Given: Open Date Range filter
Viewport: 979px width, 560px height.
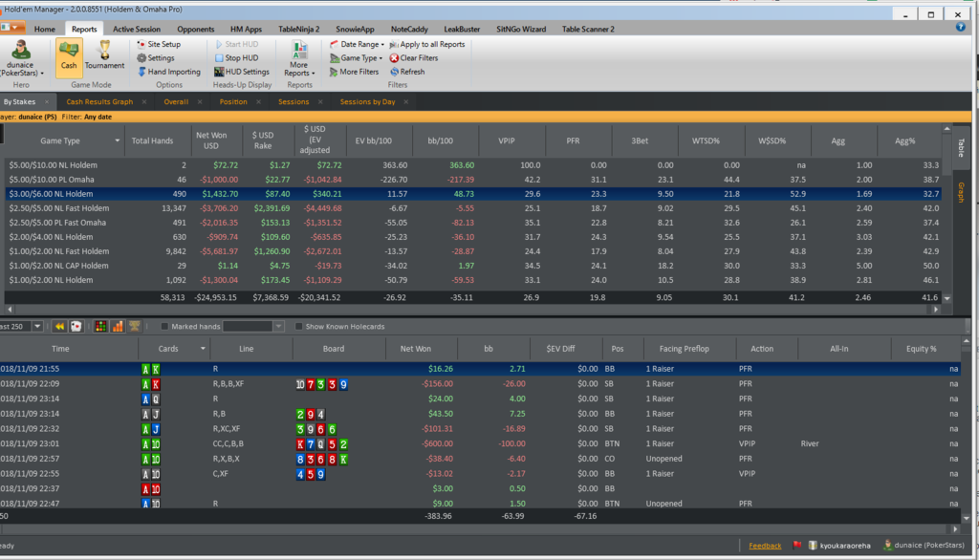Looking at the screenshot, I should pyautogui.click(x=357, y=44).
